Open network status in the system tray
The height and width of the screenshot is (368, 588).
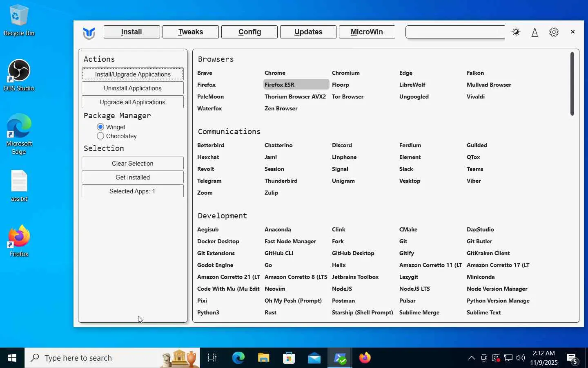(x=508, y=358)
